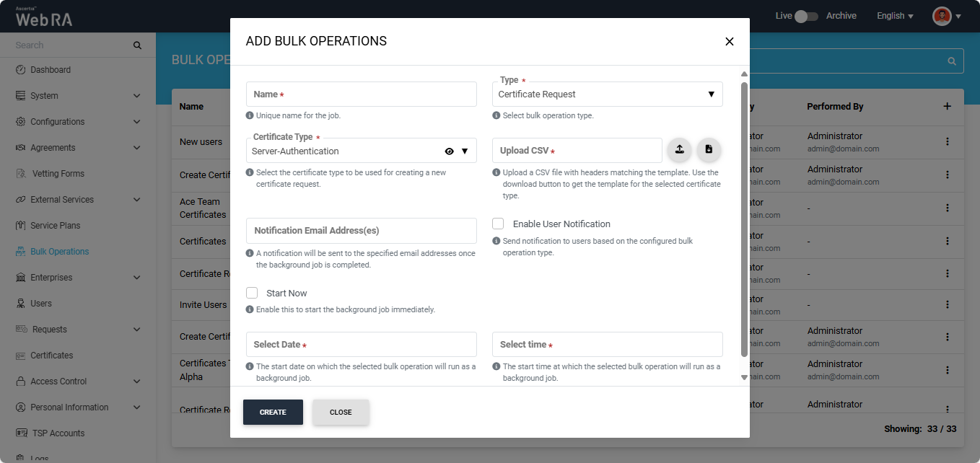
Task: Click the CLOSE button
Action: [x=341, y=413]
